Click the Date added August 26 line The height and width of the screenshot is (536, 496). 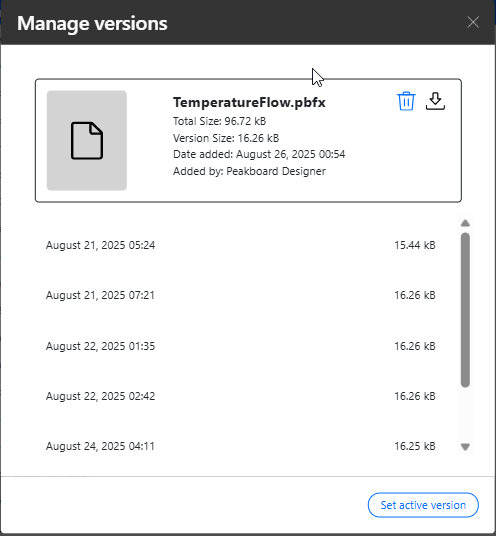coord(259,154)
